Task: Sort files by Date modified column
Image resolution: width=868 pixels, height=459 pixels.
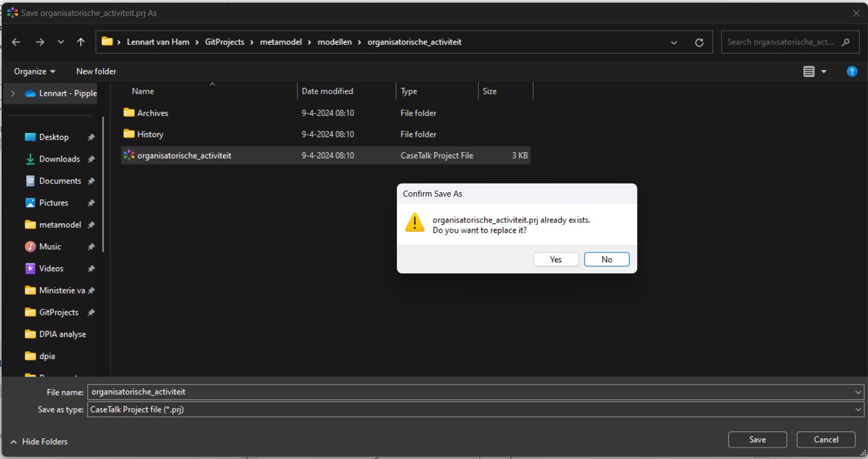Action: (327, 91)
